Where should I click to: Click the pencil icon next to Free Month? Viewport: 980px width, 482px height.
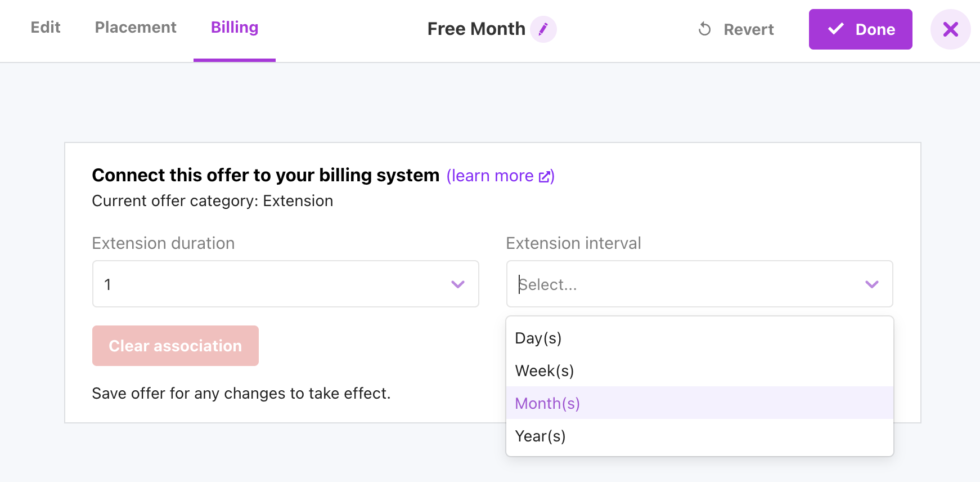point(543,29)
